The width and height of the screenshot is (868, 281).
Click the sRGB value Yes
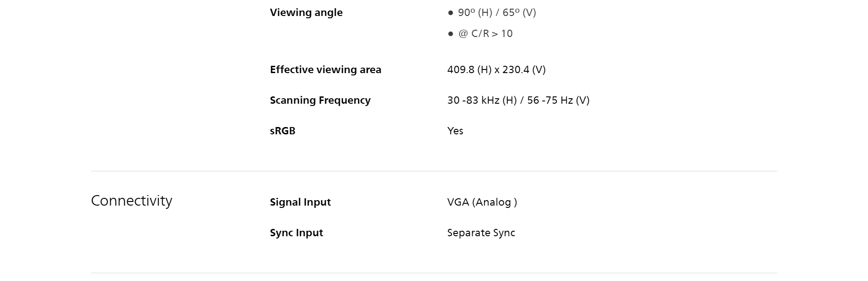455,131
